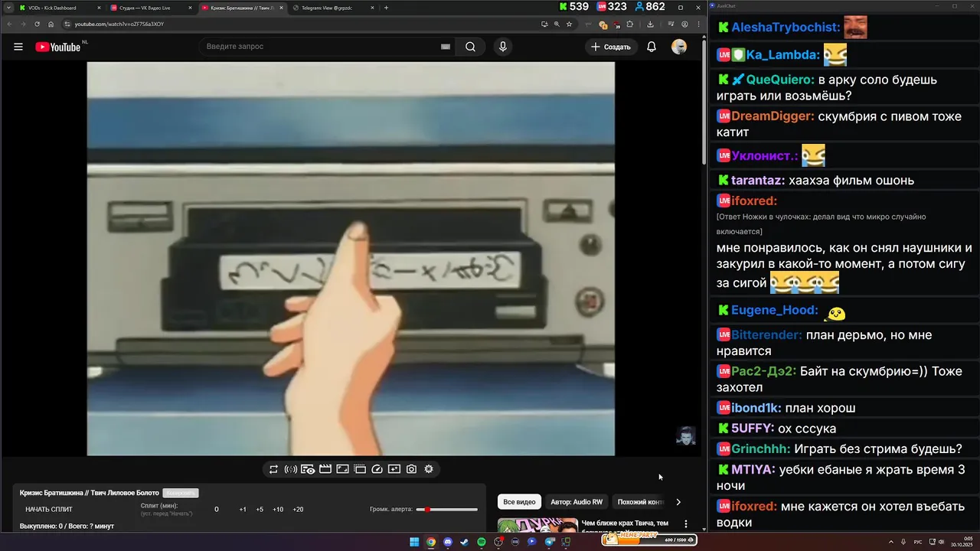The width and height of the screenshot is (980, 551).
Task: Bookmark this page with the star icon
Action: tap(569, 24)
